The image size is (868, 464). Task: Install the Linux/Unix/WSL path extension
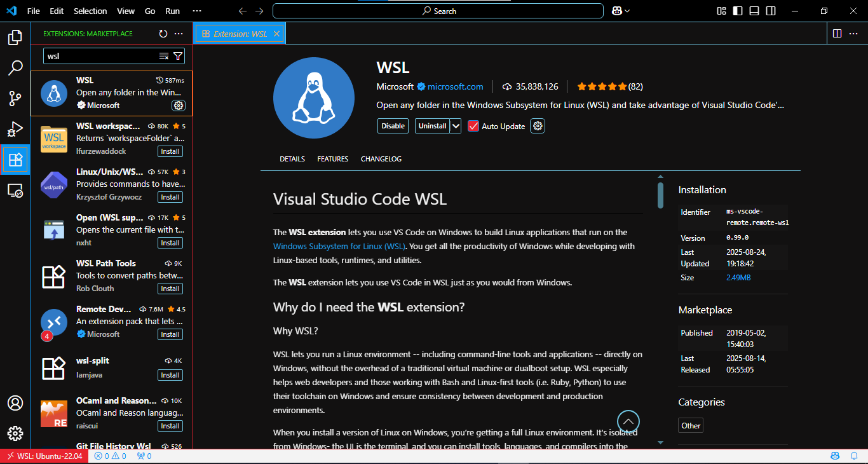click(170, 197)
